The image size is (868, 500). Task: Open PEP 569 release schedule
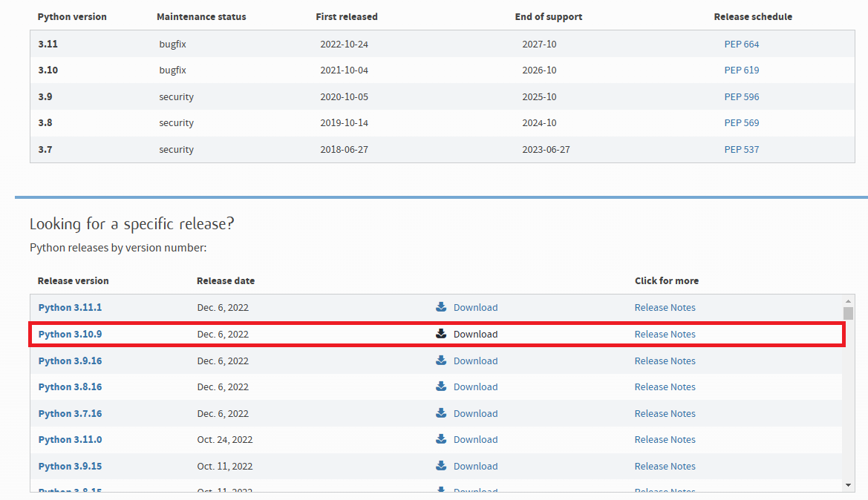741,123
